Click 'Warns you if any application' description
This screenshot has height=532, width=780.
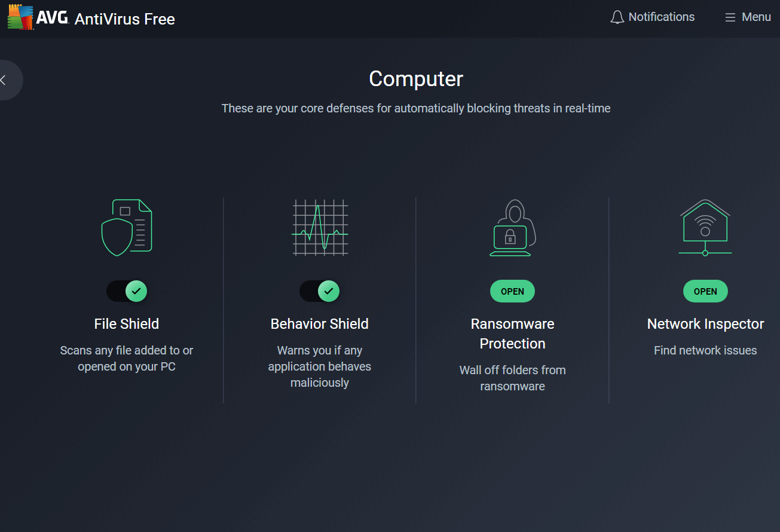click(320, 366)
